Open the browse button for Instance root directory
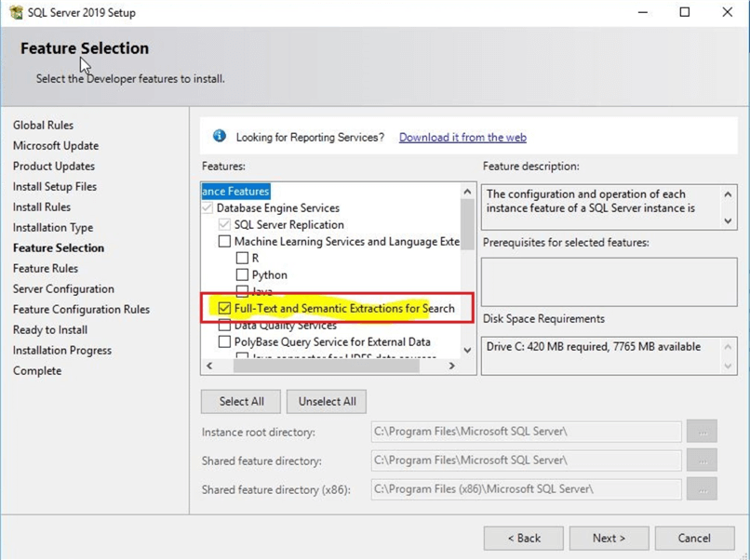 (x=703, y=432)
